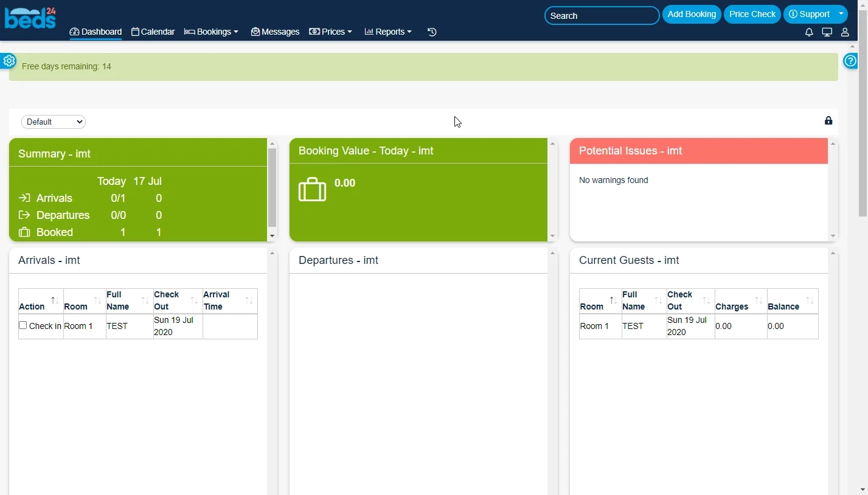Open the Support dropdown arrow

point(841,14)
